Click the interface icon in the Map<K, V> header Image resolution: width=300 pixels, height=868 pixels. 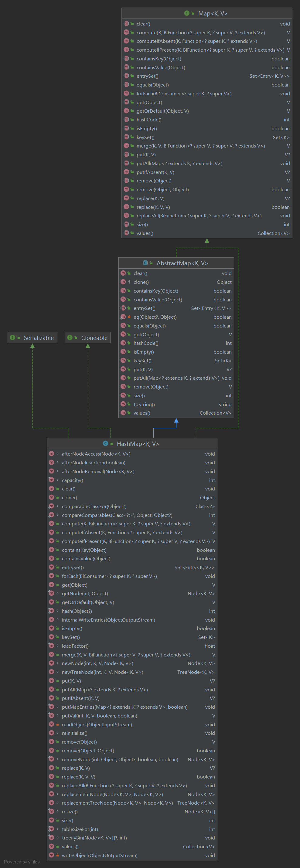(186, 13)
